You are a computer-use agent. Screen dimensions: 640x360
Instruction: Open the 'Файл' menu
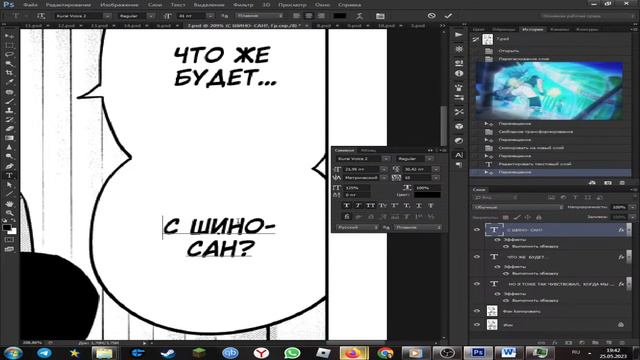pyautogui.click(x=30, y=5)
